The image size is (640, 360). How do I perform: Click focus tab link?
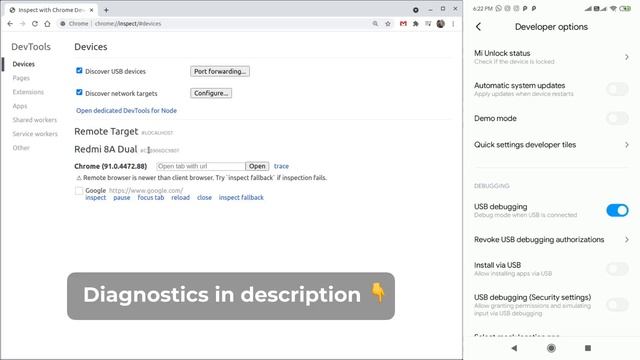151,198
